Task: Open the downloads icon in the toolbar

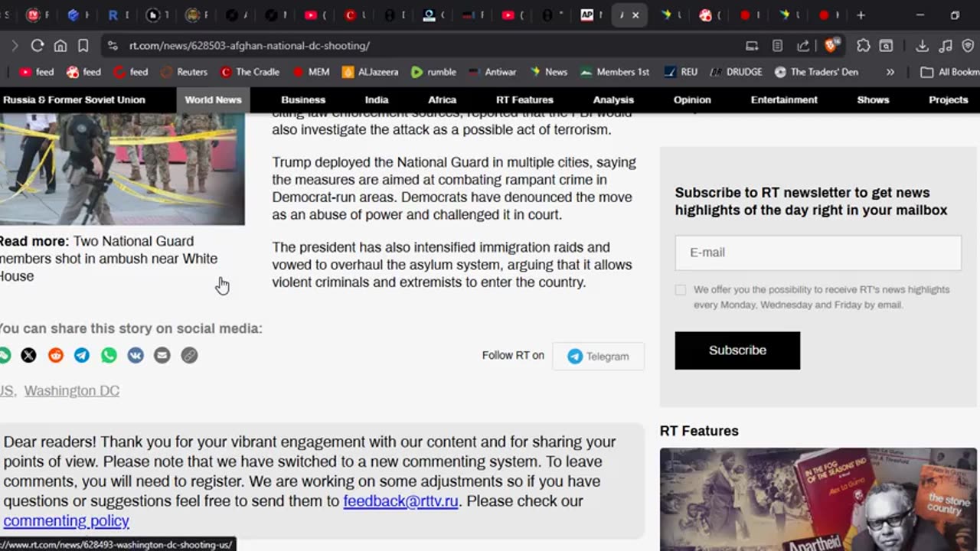Action: 922,46
